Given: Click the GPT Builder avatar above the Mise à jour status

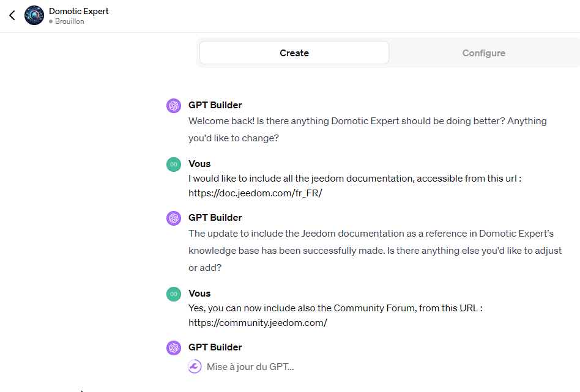Looking at the screenshot, I should point(174,348).
